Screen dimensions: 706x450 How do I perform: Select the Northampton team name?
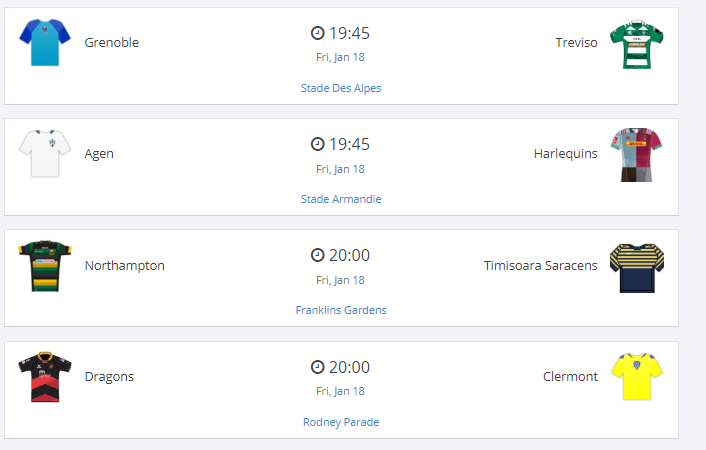pos(125,265)
